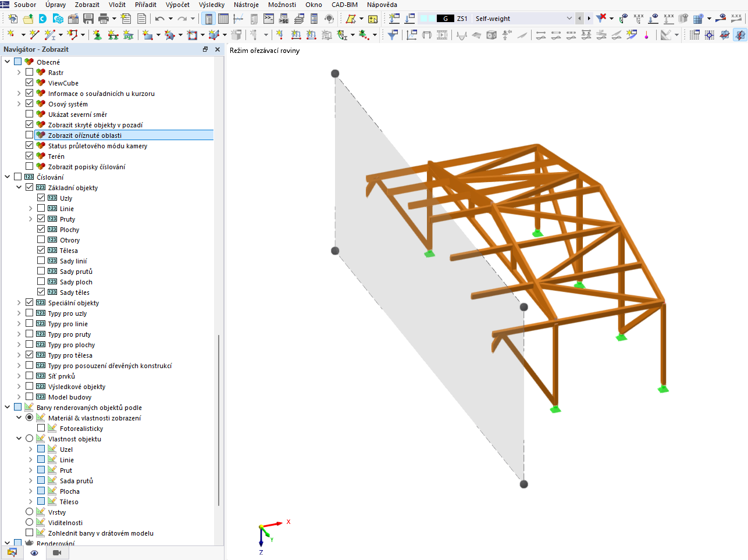Screen dimensions: 748x560
Task: Open a model file via the folder icon
Action: click(x=27, y=19)
